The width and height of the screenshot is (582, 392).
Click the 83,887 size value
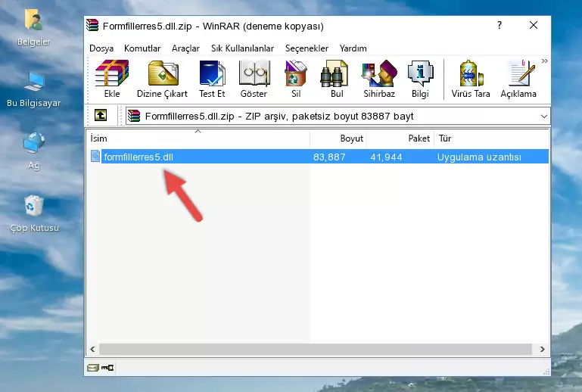pos(329,157)
